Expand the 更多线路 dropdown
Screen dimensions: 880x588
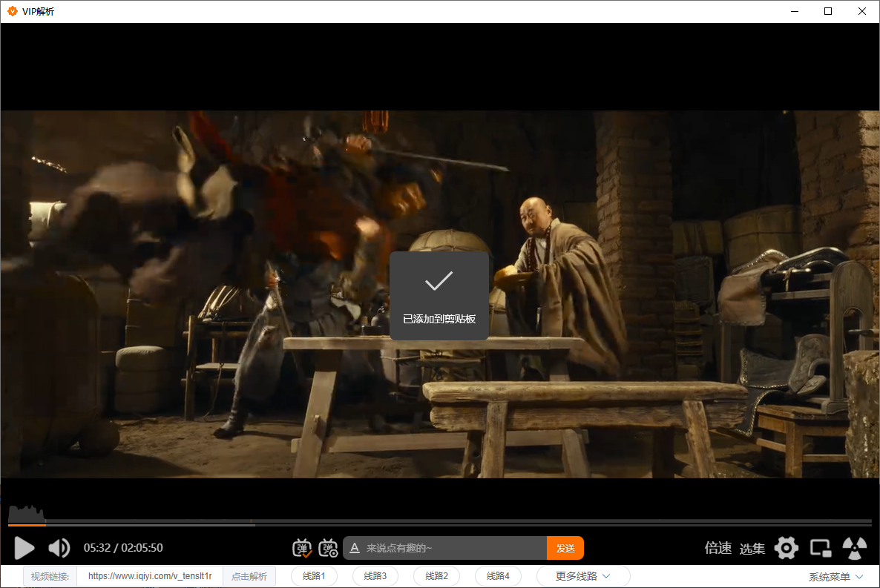click(583, 576)
